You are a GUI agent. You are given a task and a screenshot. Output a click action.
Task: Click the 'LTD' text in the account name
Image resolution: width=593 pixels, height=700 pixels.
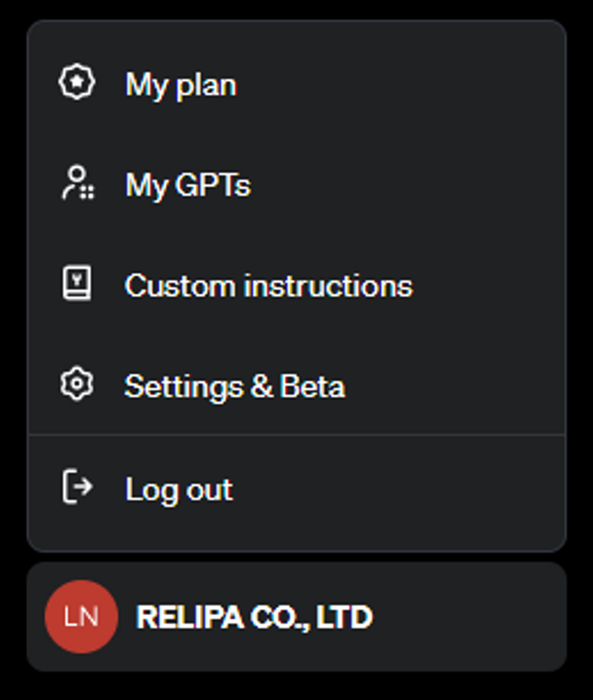click(x=344, y=617)
